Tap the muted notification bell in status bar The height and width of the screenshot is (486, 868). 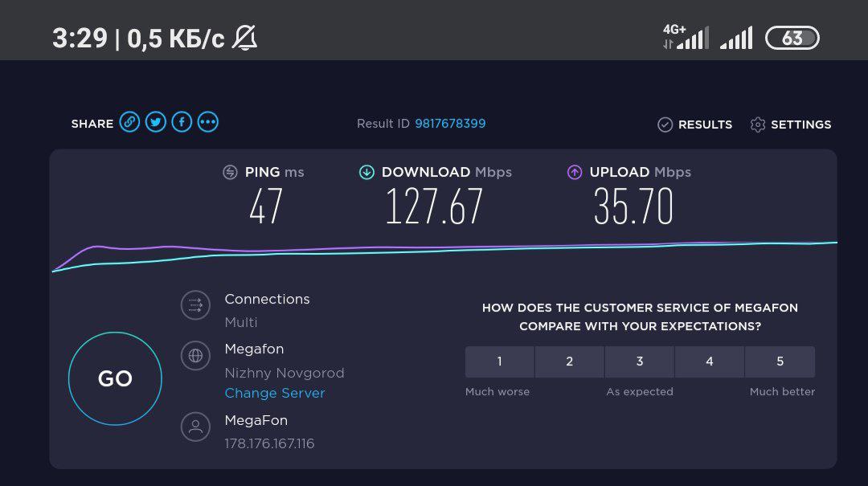[244, 38]
